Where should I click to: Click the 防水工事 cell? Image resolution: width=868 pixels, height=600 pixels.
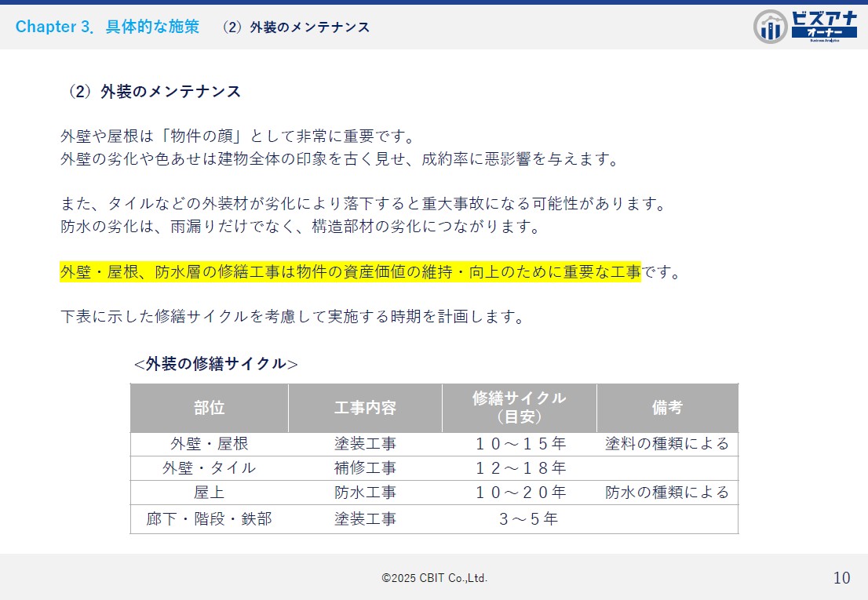click(x=366, y=493)
